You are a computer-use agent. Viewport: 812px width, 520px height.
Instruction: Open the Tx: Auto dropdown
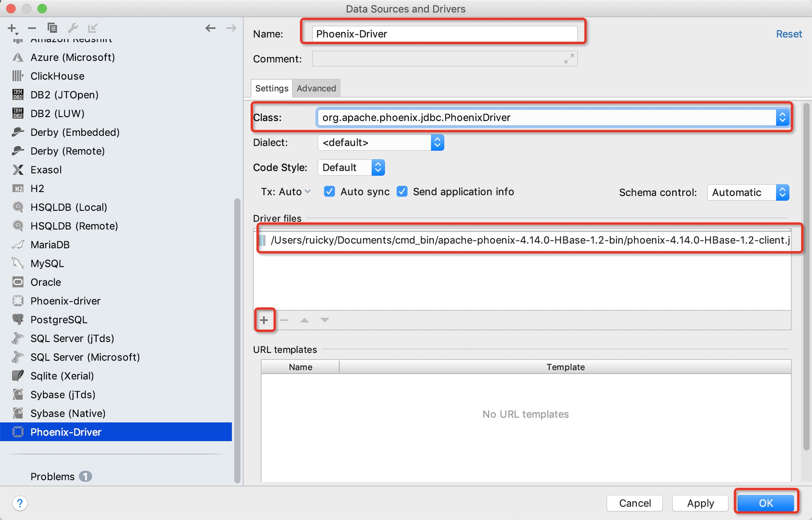286,192
